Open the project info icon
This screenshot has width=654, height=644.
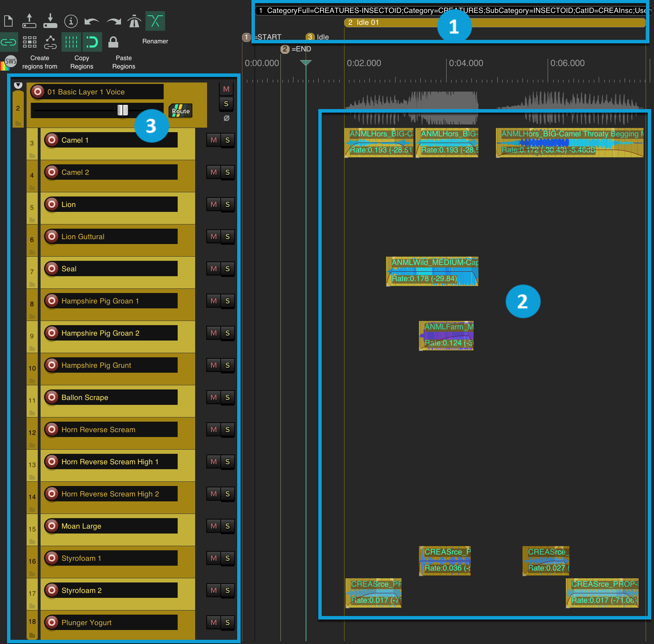71,21
